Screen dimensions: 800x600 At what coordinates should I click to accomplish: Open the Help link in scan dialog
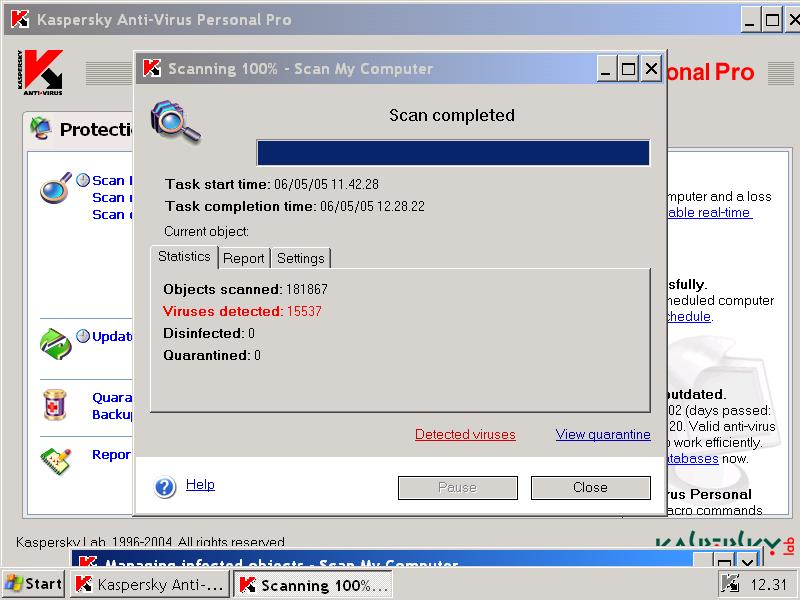tap(200, 484)
